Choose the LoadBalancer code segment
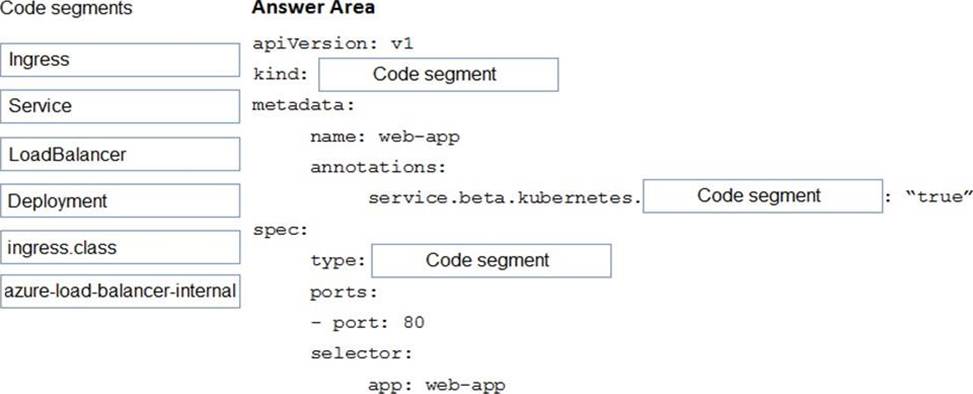The width and height of the screenshot is (973, 394). coord(120,154)
